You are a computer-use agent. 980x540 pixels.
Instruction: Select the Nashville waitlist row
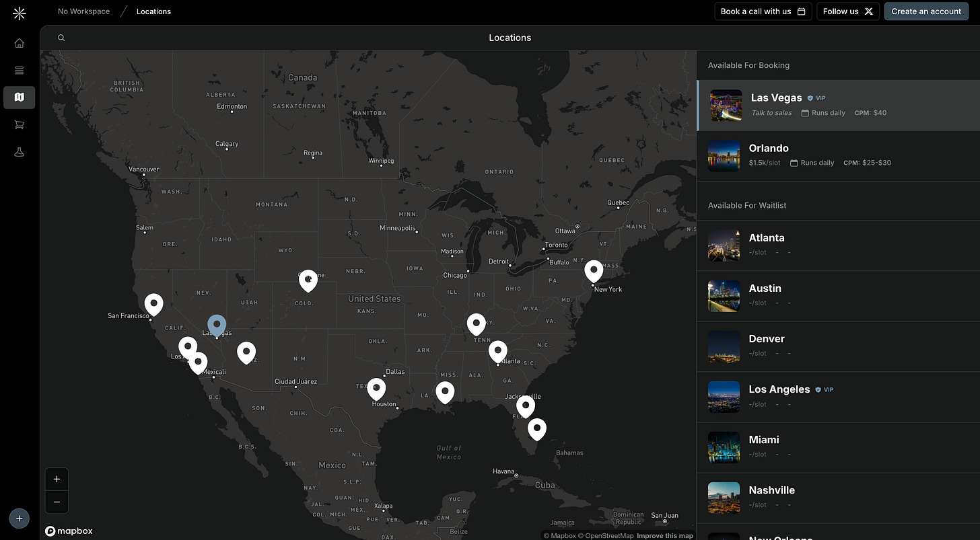[838, 498]
